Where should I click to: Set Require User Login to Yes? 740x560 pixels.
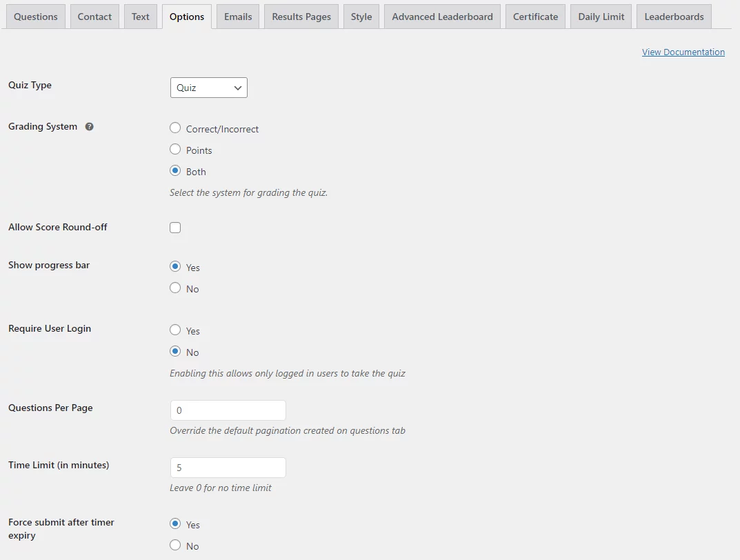coord(175,330)
